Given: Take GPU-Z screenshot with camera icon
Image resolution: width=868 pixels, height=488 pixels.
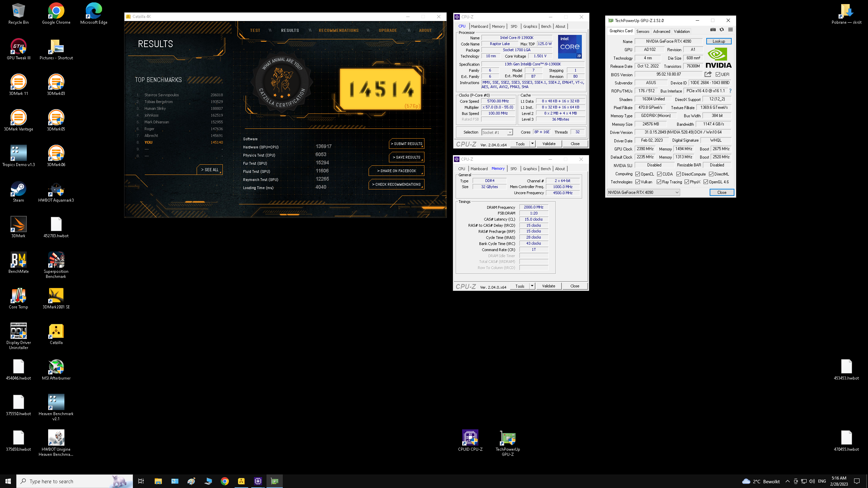Looking at the screenshot, I should click(713, 30).
